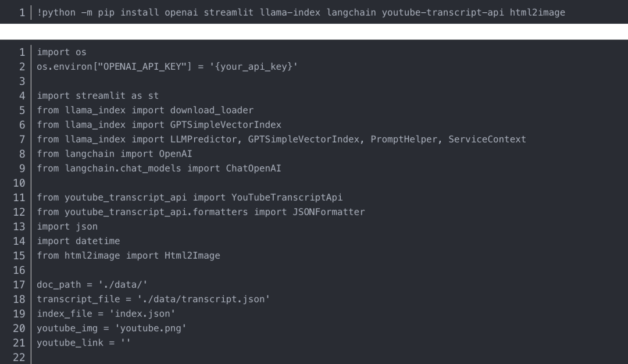The width and height of the screenshot is (628, 364).
Task: Click the pip install command line
Action: coord(301,12)
